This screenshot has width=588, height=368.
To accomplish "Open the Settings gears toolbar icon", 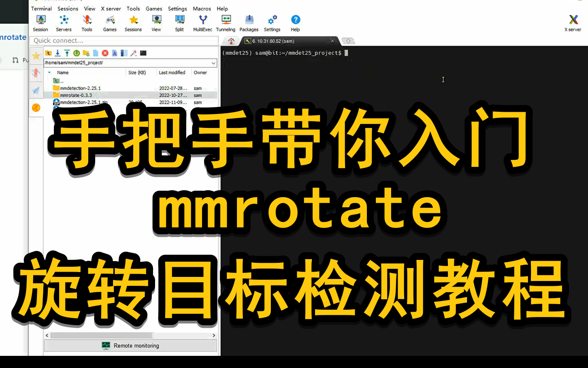I will coord(272,23).
